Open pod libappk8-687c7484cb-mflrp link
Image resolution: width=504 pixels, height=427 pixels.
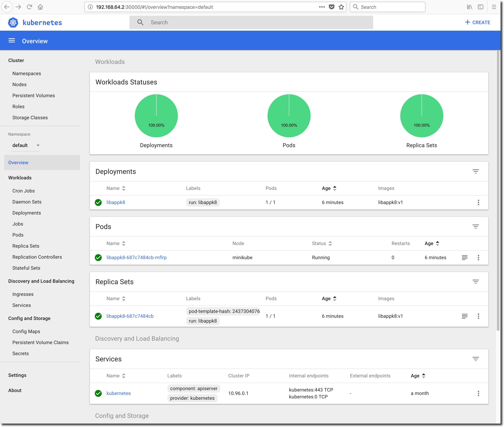[x=137, y=257]
